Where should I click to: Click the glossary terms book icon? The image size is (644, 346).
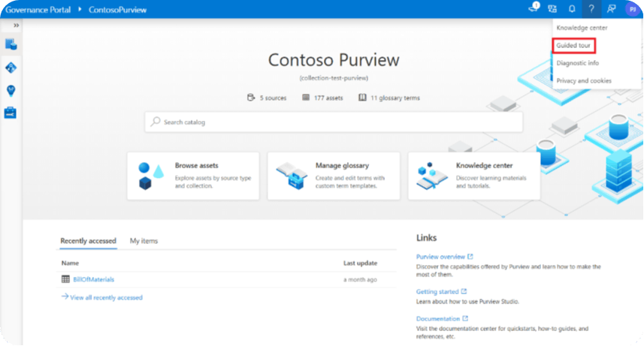[362, 98]
